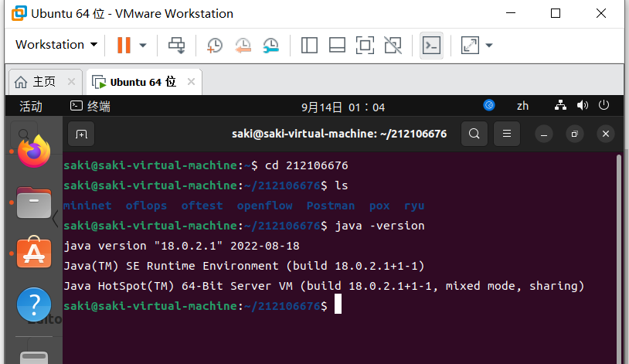The image size is (629, 364).
Task: Toggle the thumbnail bar panel
Action: coord(337,45)
